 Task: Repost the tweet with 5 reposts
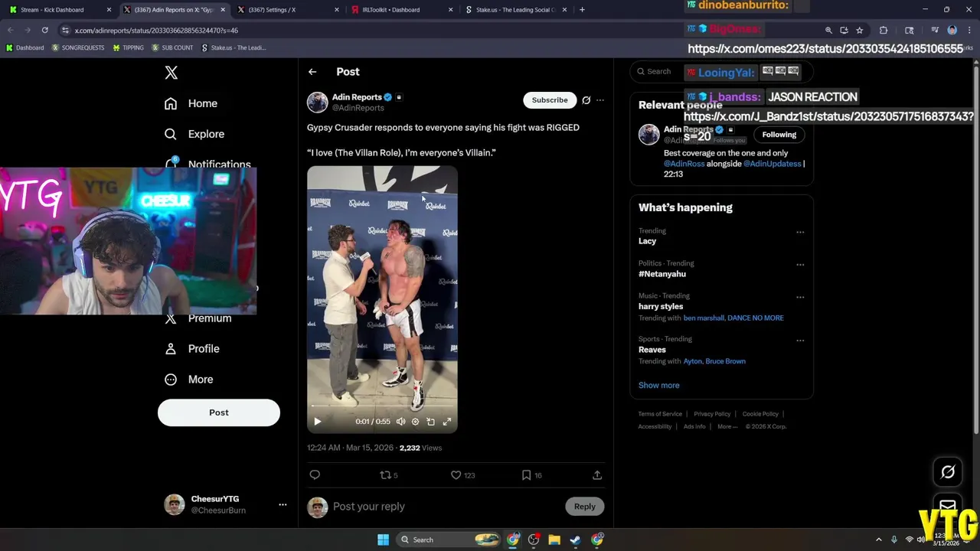[389, 475]
